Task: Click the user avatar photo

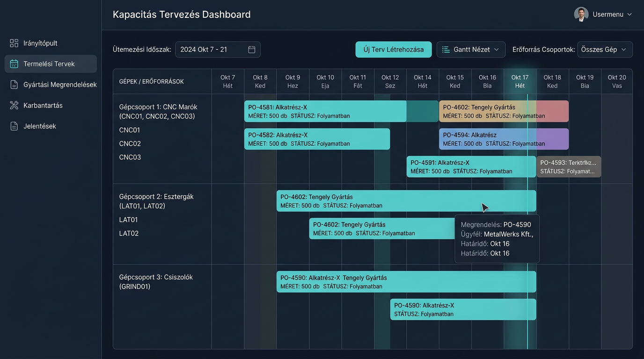Action: (x=581, y=14)
